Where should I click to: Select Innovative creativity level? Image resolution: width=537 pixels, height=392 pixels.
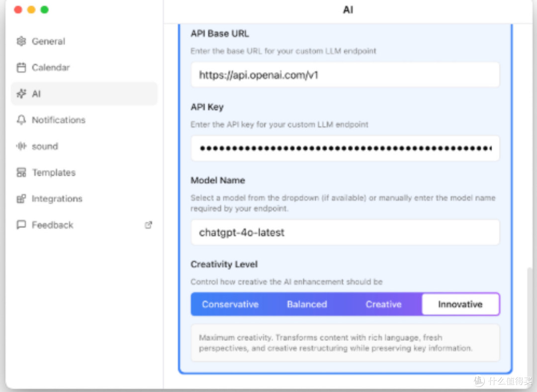[x=460, y=304]
